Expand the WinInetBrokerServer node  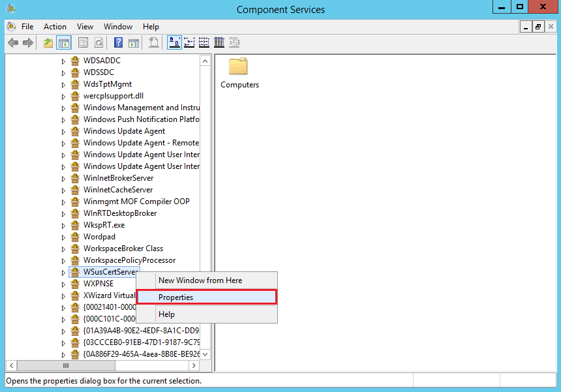[x=63, y=179]
